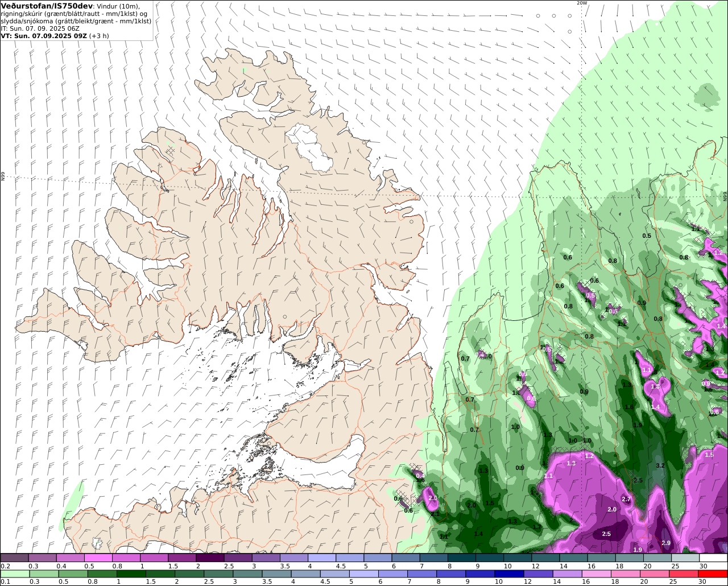Click the light pink rain swatch labeled 16
This screenshot has height=586, width=728.
click(x=597, y=574)
